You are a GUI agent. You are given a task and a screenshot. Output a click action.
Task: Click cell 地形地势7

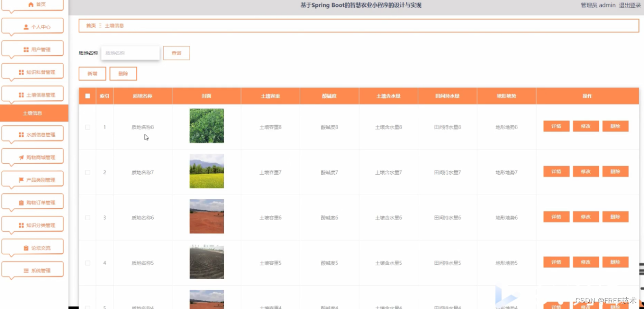pyautogui.click(x=507, y=172)
